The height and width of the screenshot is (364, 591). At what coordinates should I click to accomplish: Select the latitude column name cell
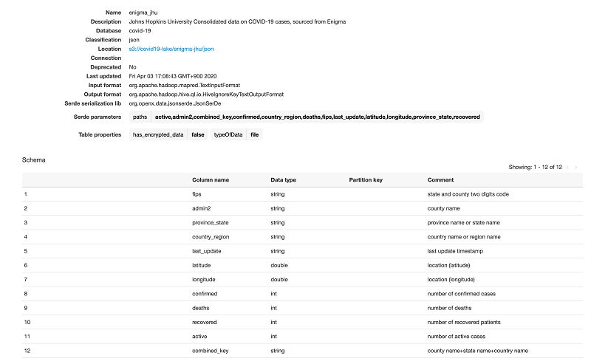click(x=201, y=265)
